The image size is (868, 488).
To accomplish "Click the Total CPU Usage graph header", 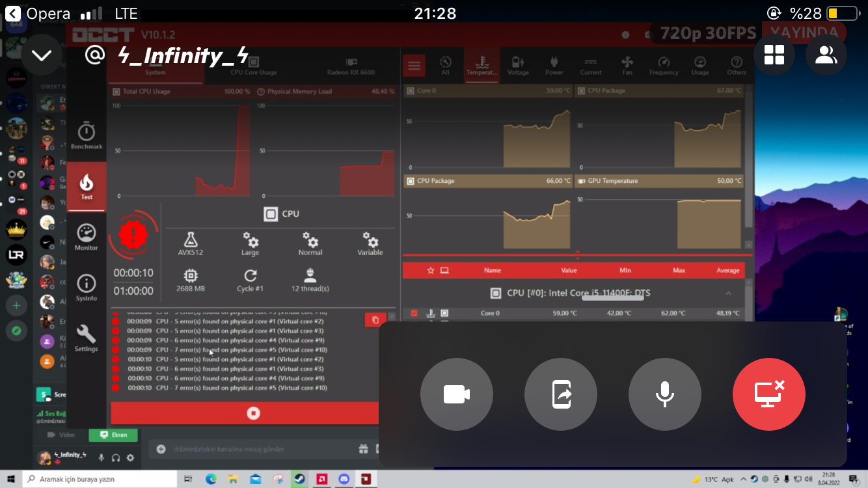I will coord(181,92).
